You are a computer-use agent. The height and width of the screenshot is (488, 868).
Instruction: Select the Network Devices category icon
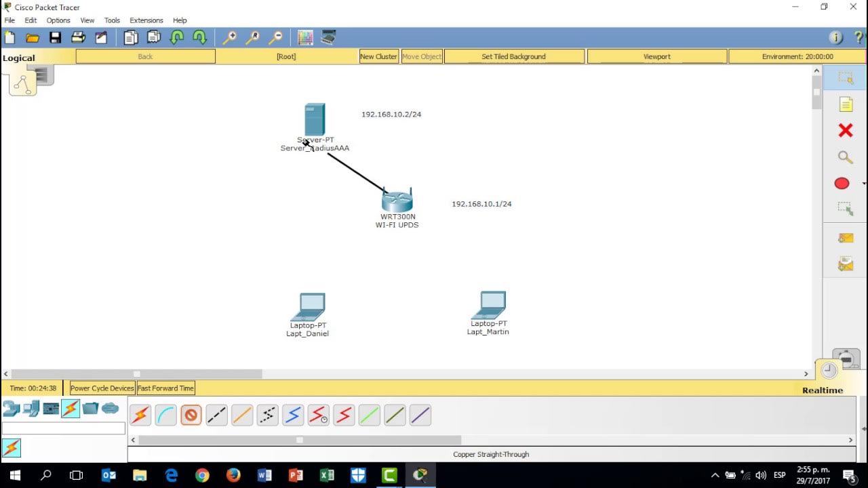click(x=11, y=409)
